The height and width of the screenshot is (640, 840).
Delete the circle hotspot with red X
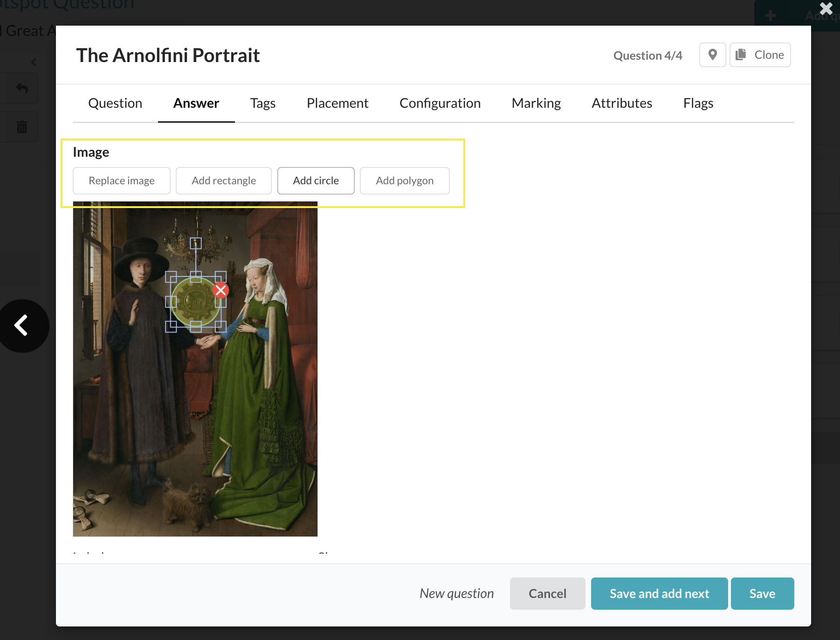(x=220, y=291)
